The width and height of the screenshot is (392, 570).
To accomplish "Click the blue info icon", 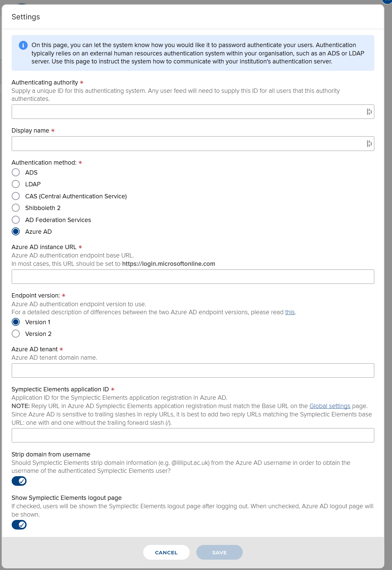I will click(x=23, y=45).
